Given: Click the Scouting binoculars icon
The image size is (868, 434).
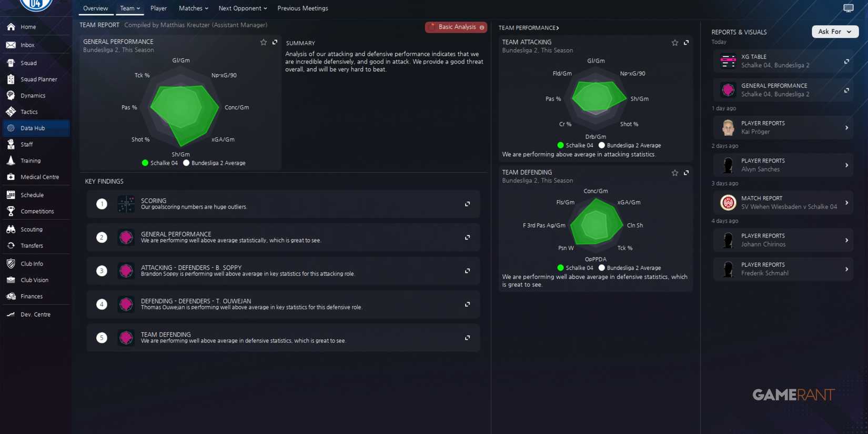Looking at the screenshot, I should tap(11, 229).
